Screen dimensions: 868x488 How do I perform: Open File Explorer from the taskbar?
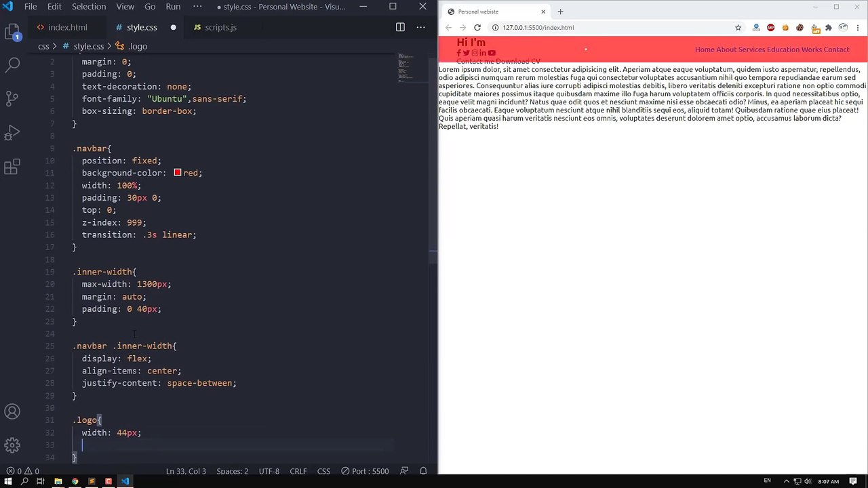click(x=58, y=481)
